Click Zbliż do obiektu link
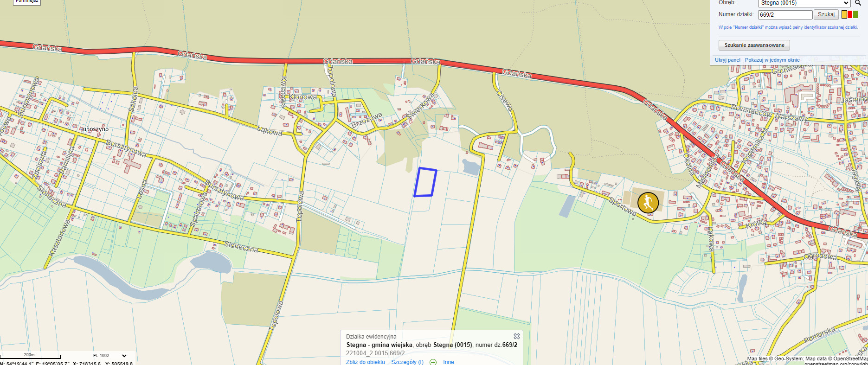 coord(366,362)
